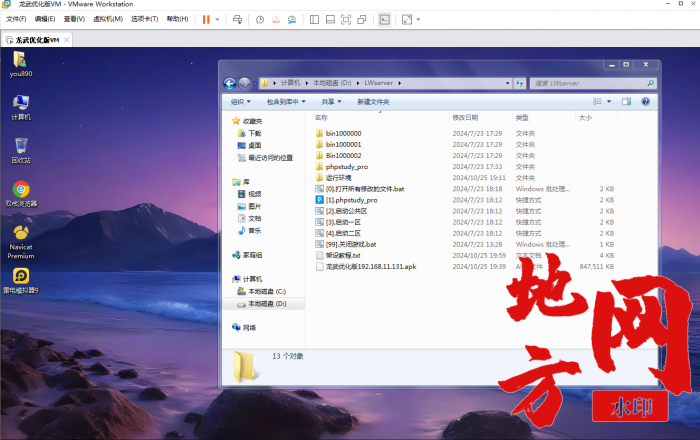Open the view options dropdown arrow

[609, 102]
